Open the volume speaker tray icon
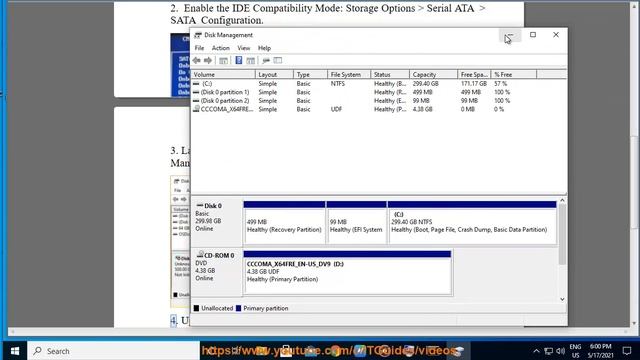 tap(560, 351)
